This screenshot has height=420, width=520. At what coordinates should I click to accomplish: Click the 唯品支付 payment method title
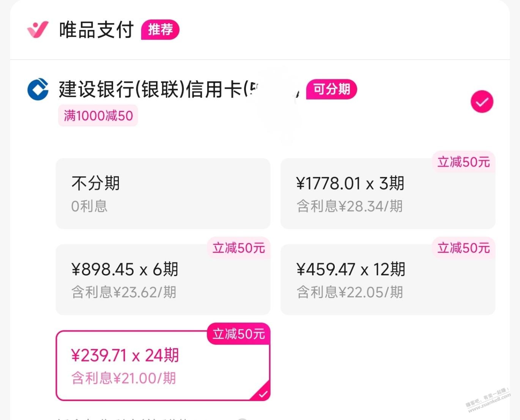[x=96, y=30]
